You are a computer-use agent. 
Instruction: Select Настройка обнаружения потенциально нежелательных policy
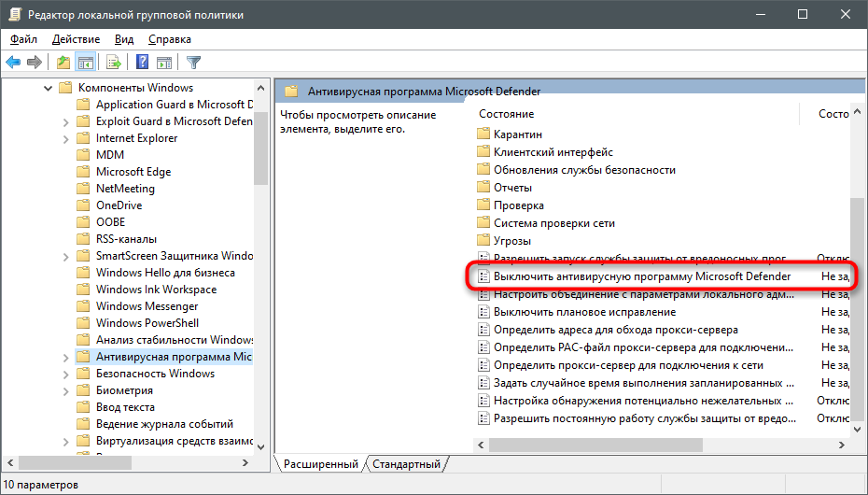click(x=663, y=401)
